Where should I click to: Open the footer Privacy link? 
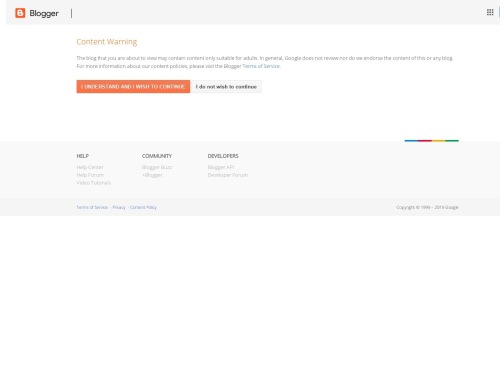pyautogui.click(x=119, y=207)
